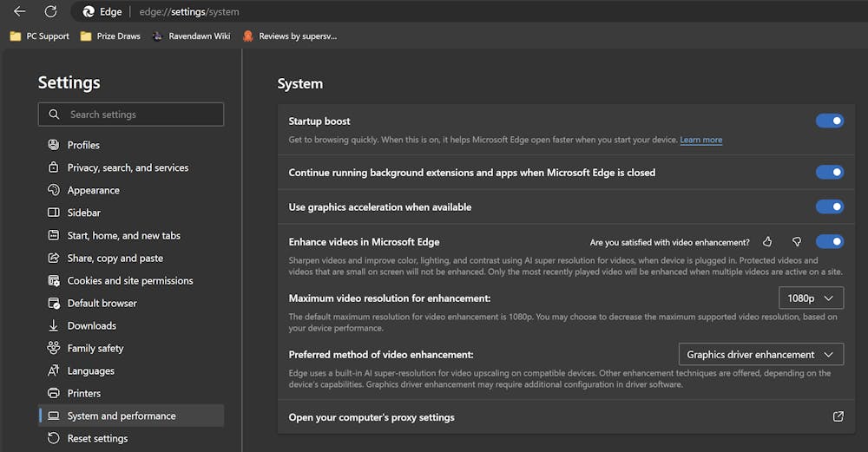Viewport: 868px width, 452px height.
Task: Expand the Graphics driver enhancement dropdown
Action: pos(759,355)
